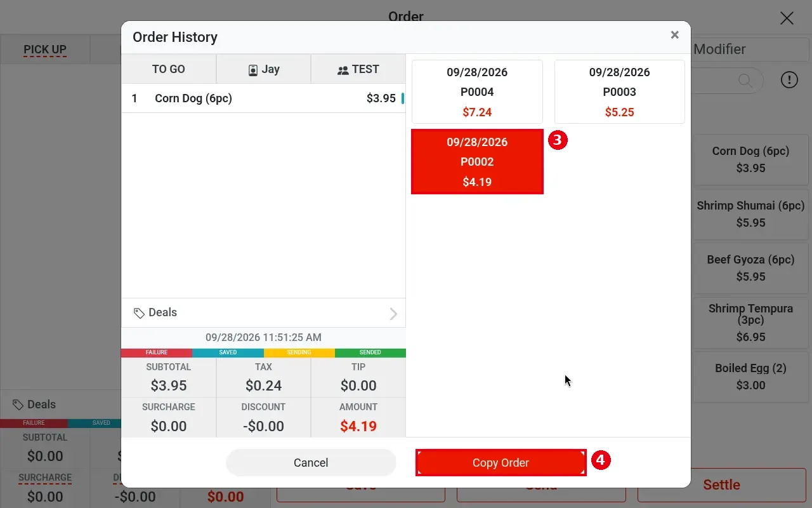This screenshot has width=812, height=508.
Task: Close the Order History dialog
Action: (x=675, y=35)
